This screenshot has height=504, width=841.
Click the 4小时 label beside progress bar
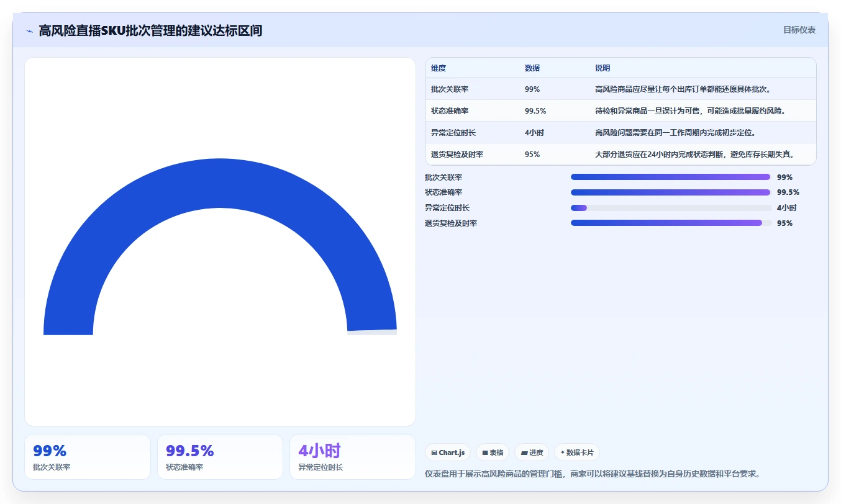[x=786, y=208]
